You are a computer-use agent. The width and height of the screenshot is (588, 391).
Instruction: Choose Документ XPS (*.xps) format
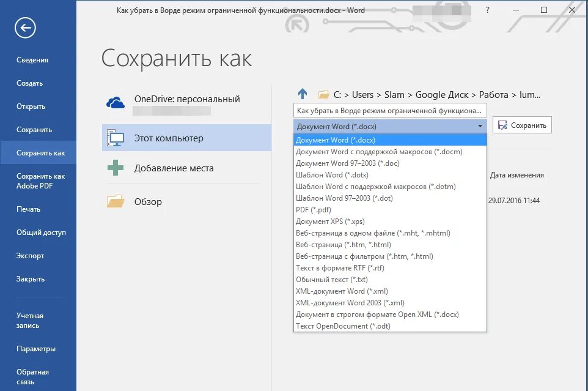click(x=390, y=222)
